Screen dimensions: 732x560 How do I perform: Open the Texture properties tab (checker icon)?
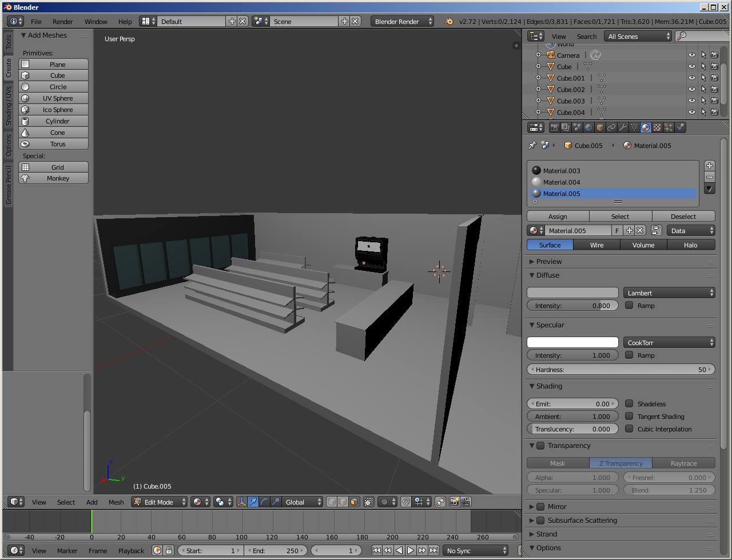(x=657, y=127)
